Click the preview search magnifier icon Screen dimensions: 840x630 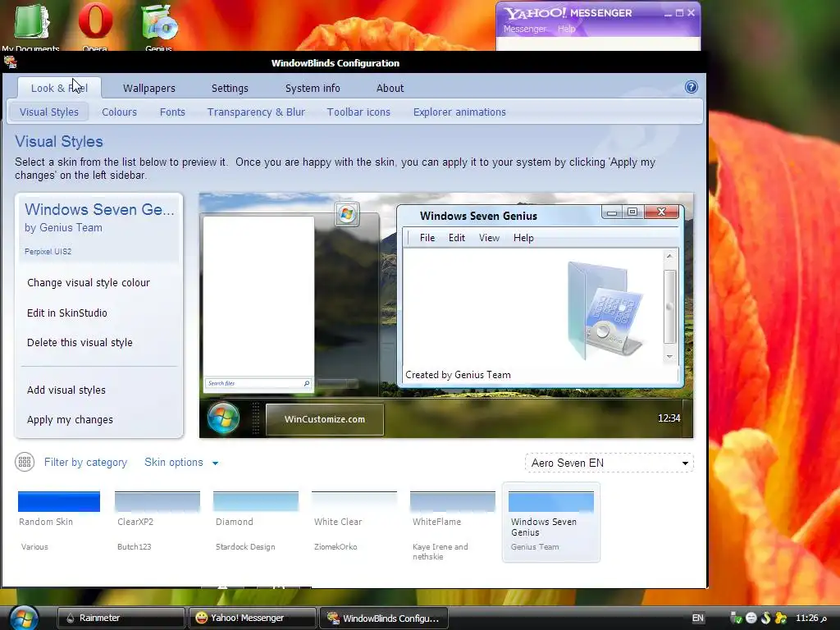tap(307, 383)
